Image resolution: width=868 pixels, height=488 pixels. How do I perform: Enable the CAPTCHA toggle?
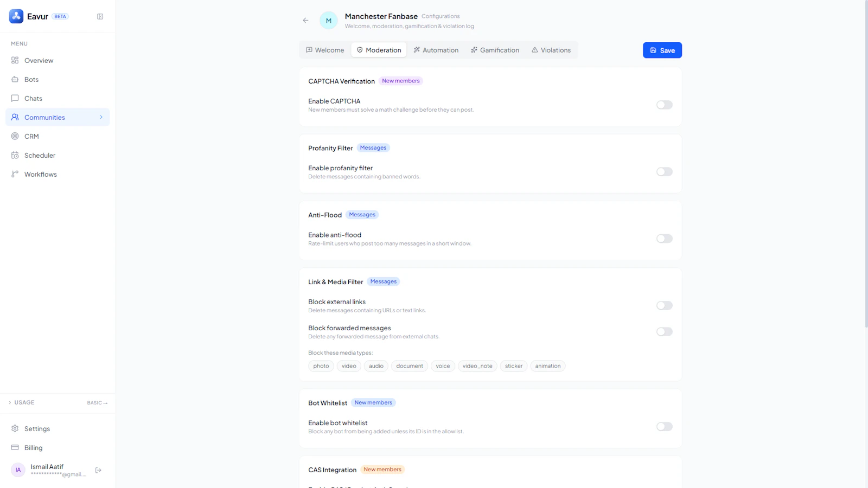(665, 105)
